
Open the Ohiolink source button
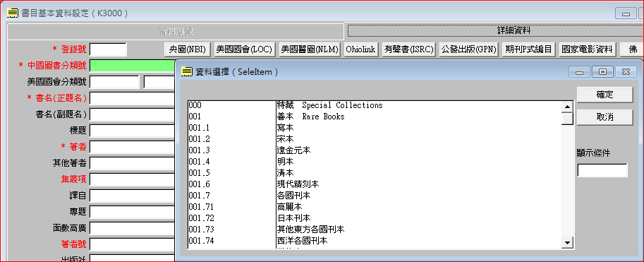[x=360, y=49]
